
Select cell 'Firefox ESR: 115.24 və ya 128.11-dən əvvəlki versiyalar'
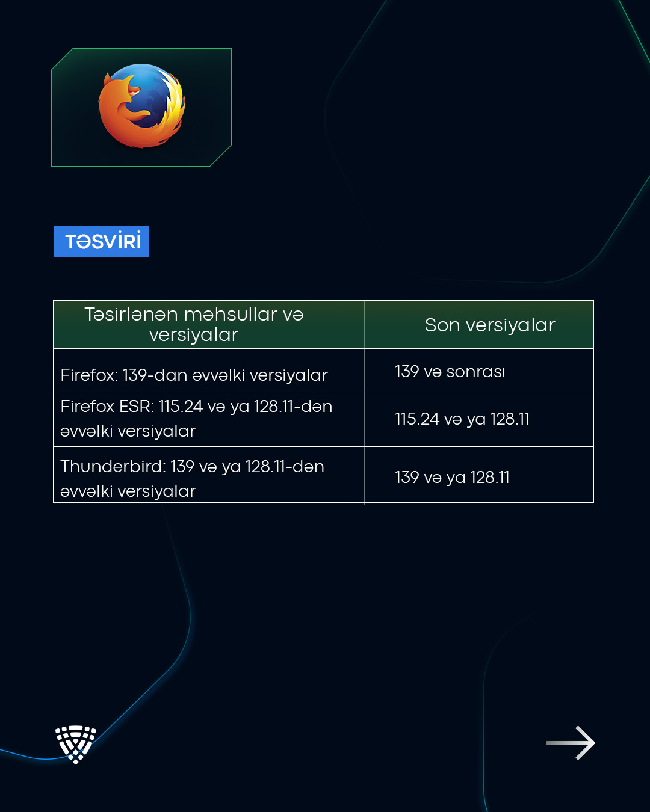click(209, 419)
